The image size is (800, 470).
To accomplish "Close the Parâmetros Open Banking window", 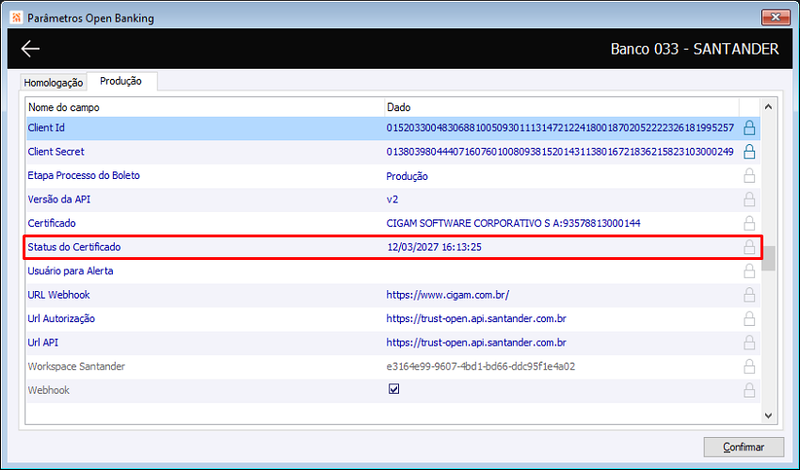I will 776,17.
